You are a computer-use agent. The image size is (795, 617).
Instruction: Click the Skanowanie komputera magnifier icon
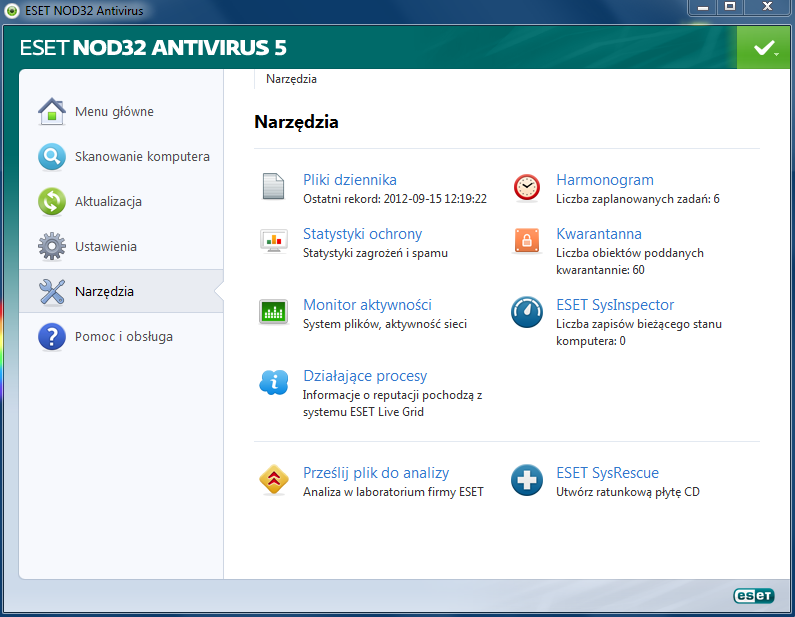pyautogui.click(x=52, y=157)
